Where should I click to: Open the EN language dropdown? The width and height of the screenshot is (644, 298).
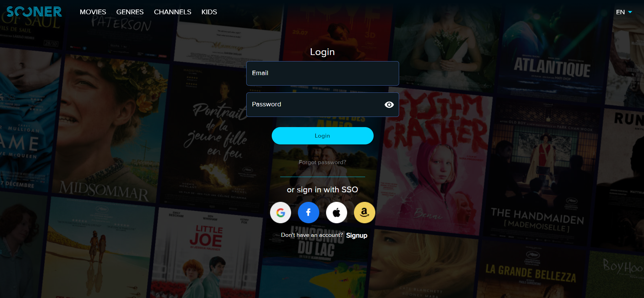click(624, 12)
